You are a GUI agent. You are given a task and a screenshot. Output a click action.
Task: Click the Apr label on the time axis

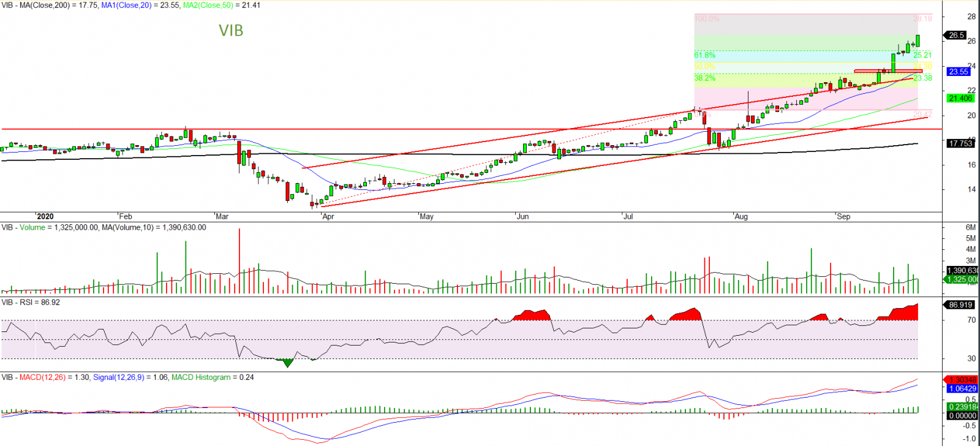point(328,216)
